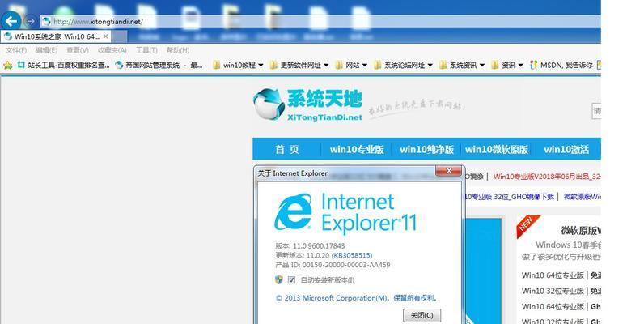The image size is (644, 324).
Task: Click the 资讯 folder icon
Action: pos(495,65)
